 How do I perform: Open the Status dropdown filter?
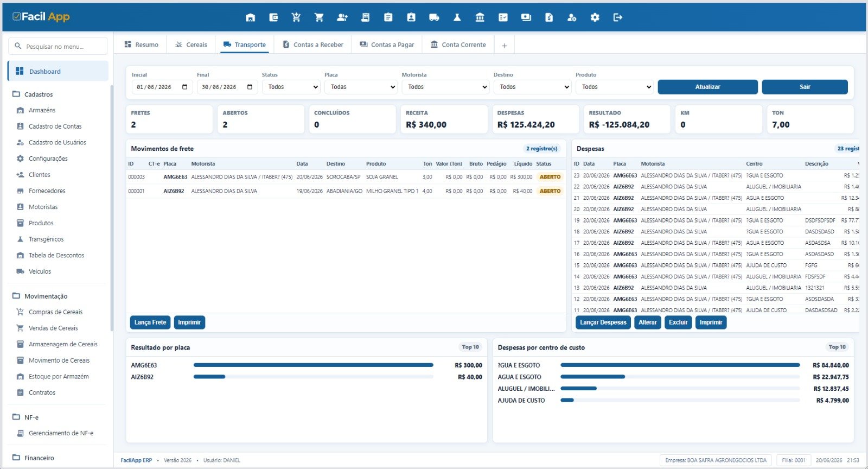pos(291,87)
